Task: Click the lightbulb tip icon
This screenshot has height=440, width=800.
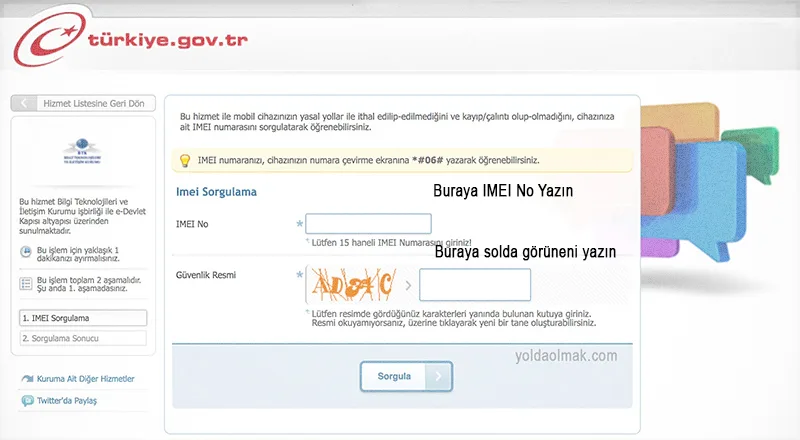Action: click(184, 160)
